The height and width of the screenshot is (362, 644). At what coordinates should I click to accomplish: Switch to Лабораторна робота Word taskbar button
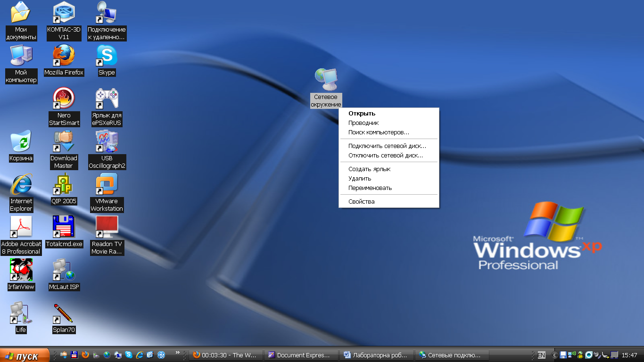pos(376,355)
